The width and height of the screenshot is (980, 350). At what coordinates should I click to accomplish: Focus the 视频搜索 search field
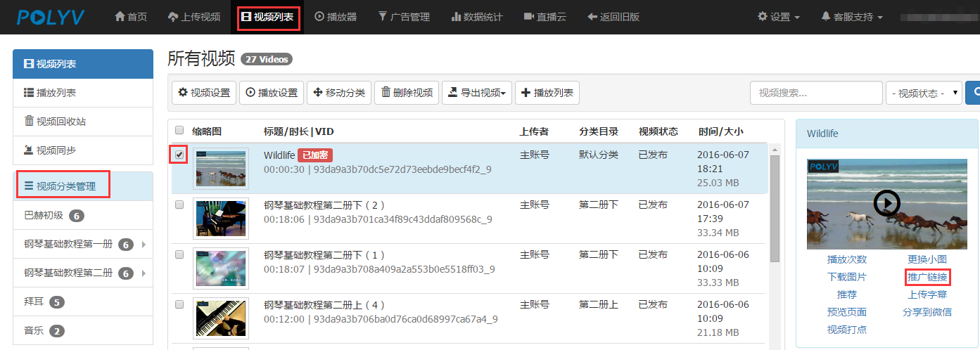(x=816, y=93)
